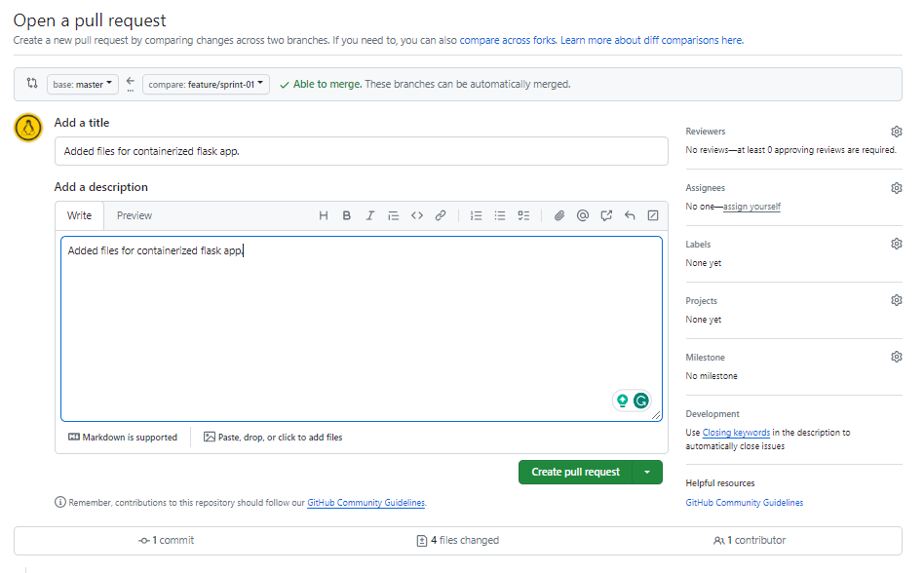924x573 pixels.
Task: Add a link with the chain icon
Action: click(x=441, y=215)
